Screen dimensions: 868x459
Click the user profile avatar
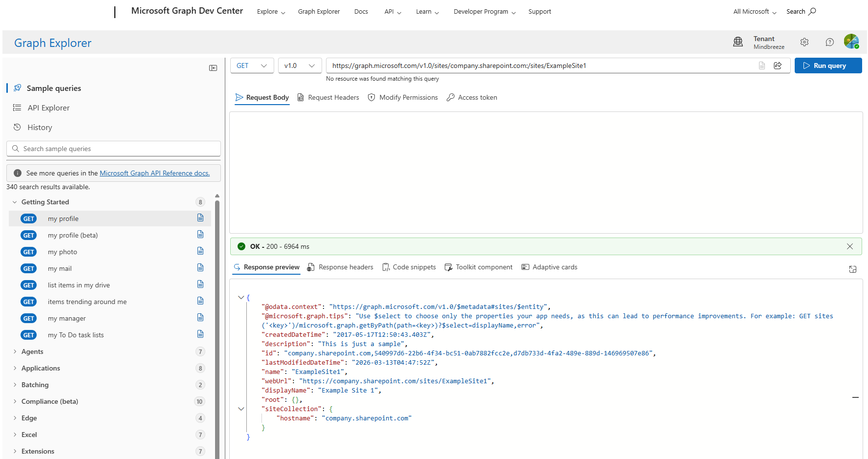[x=851, y=42]
